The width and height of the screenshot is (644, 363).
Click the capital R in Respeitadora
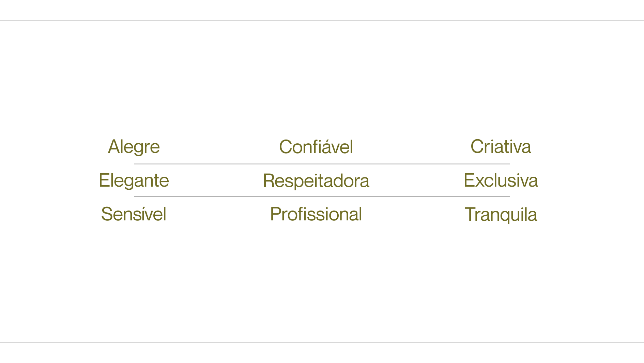click(x=269, y=180)
